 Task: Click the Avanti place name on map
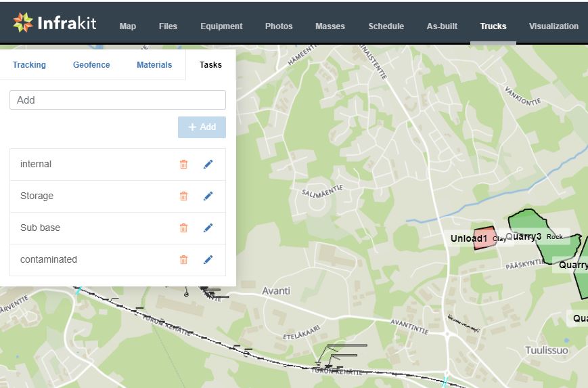tap(276, 290)
